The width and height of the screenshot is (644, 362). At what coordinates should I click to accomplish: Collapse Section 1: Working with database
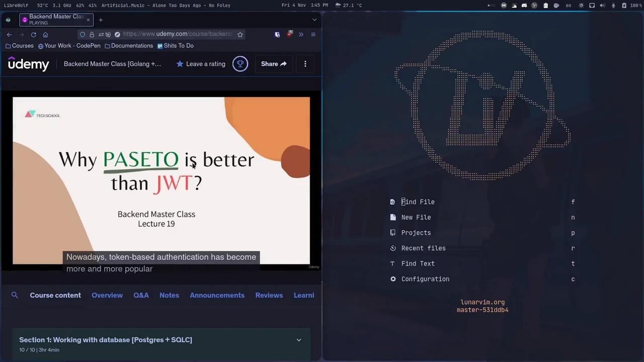(x=299, y=340)
